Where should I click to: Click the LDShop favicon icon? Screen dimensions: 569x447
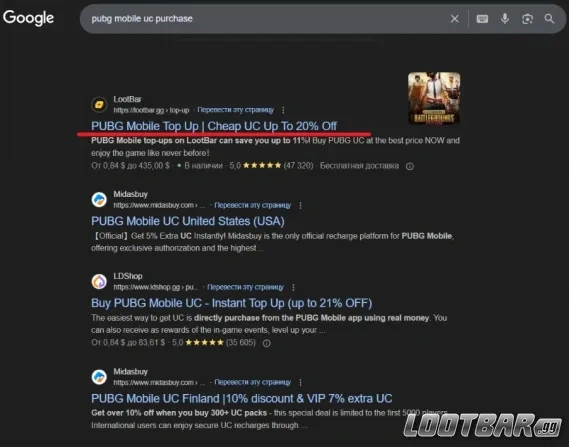99,282
